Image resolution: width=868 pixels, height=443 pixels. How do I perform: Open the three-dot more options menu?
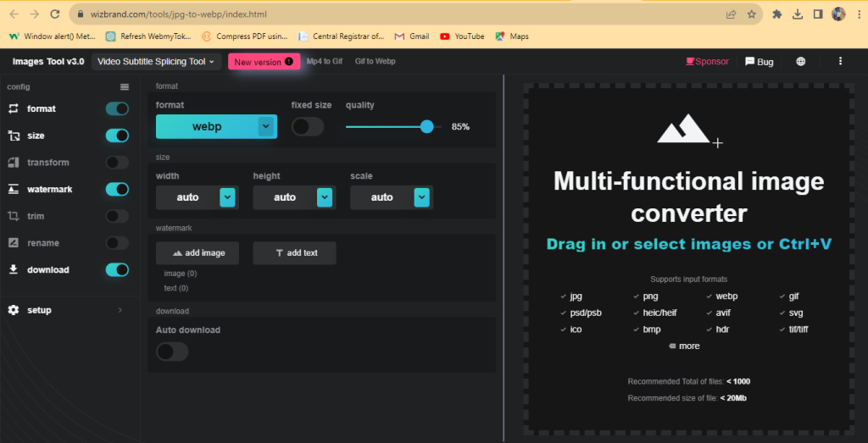click(840, 62)
